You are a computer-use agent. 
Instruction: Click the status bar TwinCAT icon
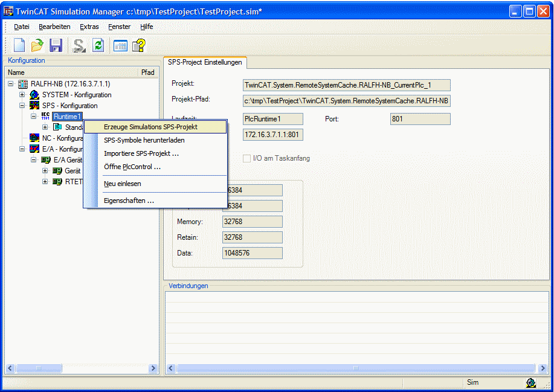(530, 382)
